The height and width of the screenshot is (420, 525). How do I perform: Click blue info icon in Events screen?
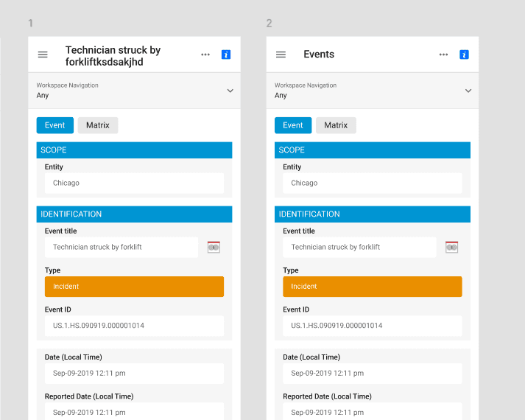pos(464,55)
